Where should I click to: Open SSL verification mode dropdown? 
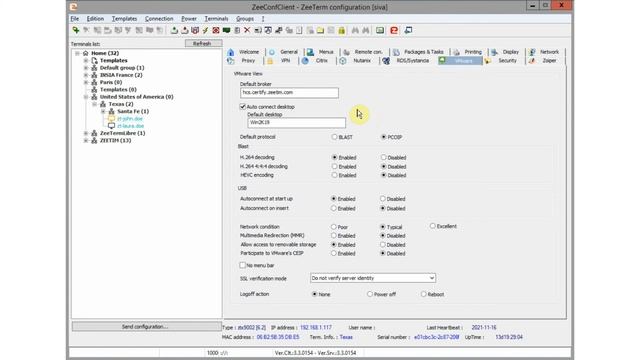[x=373, y=278]
